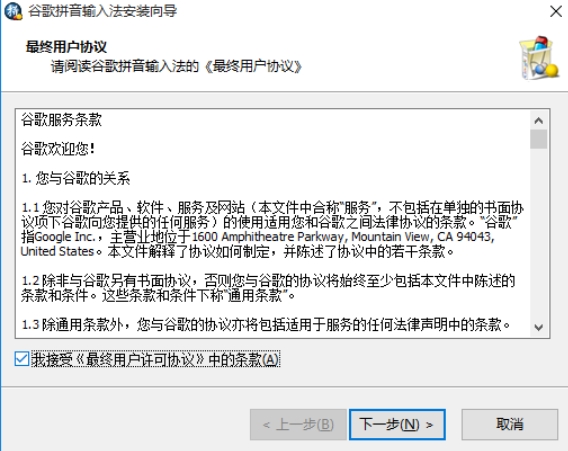Click the bold 最终用户协议 header title
568x451 pixels.
[x=66, y=47]
